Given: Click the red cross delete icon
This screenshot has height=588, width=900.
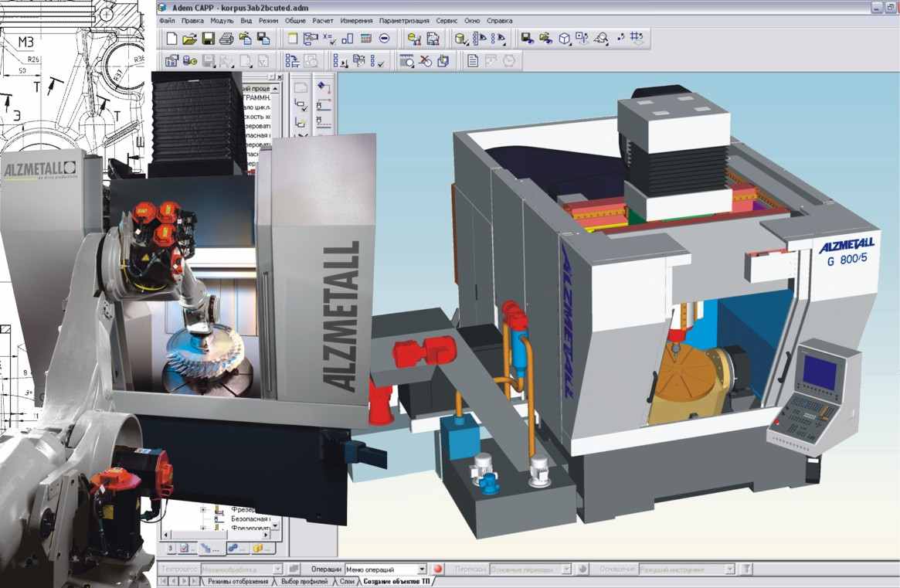Looking at the screenshot, I should pos(425,61).
